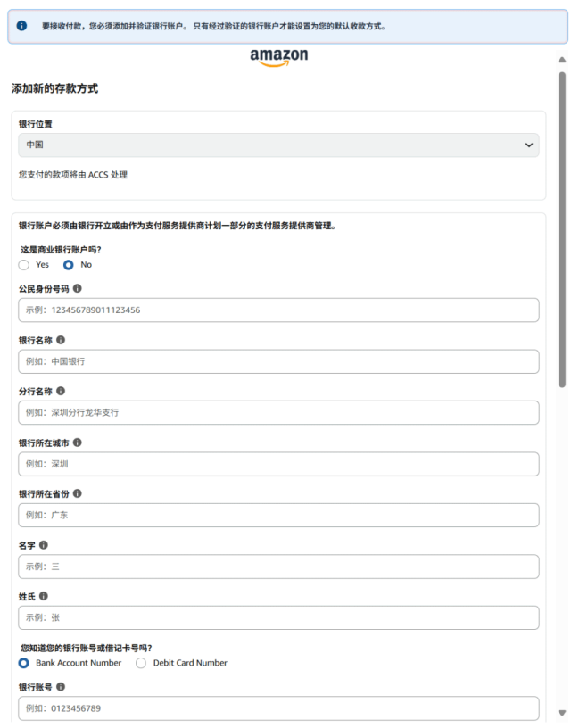This screenshot has height=728, width=571.
Task: Click info icon next to 银行所在省份
Action: pyautogui.click(x=78, y=493)
